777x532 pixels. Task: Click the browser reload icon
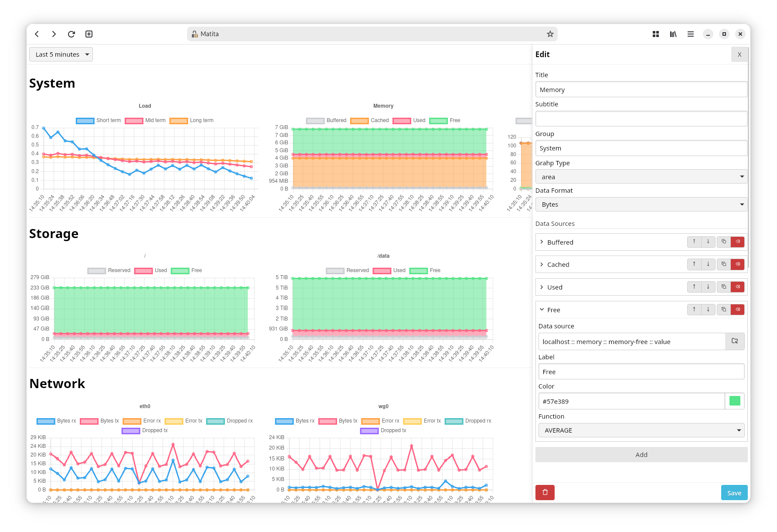(72, 34)
